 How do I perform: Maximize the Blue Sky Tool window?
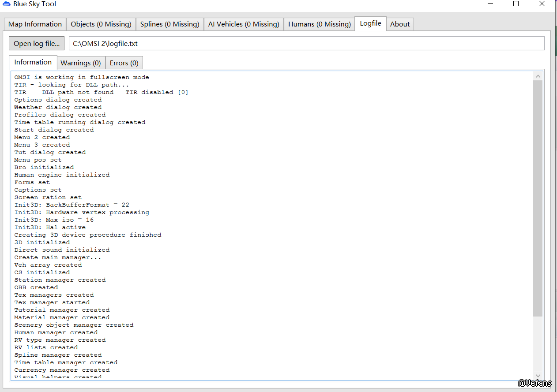516,4
